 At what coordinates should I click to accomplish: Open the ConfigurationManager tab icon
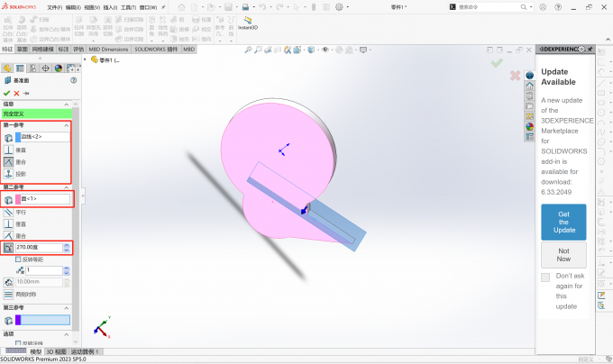(32, 68)
